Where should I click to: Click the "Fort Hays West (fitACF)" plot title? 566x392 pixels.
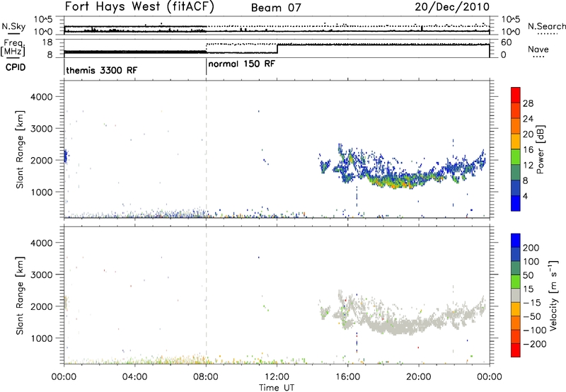pyautogui.click(x=139, y=6)
